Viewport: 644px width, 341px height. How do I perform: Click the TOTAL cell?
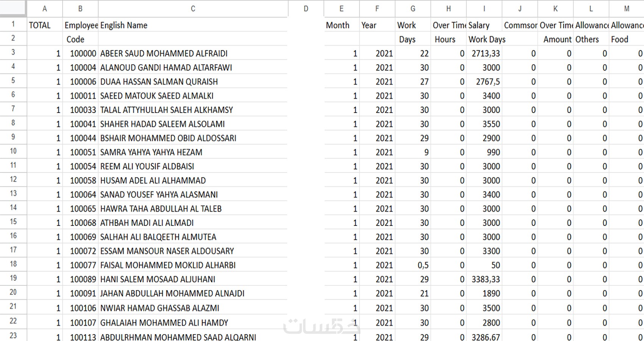[x=45, y=25]
